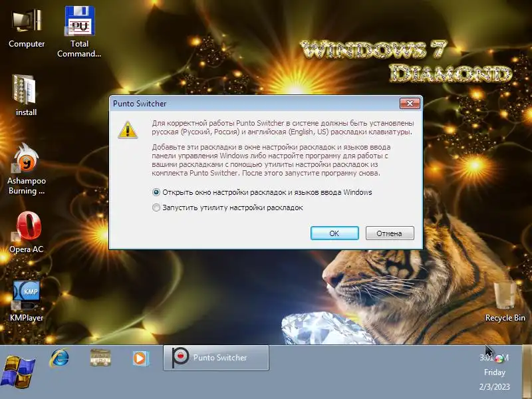Close the Punto Switcher dialog
Screen dimensions: 532x399
[x=410, y=104]
